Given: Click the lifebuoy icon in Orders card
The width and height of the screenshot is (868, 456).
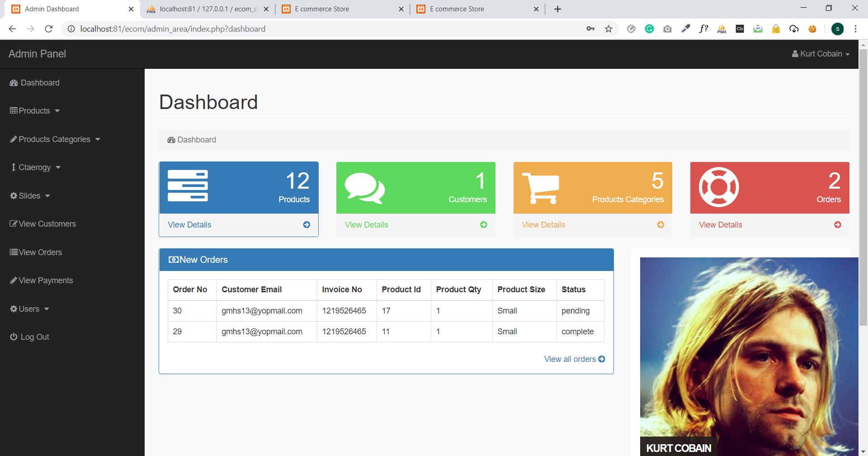Looking at the screenshot, I should click(719, 187).
